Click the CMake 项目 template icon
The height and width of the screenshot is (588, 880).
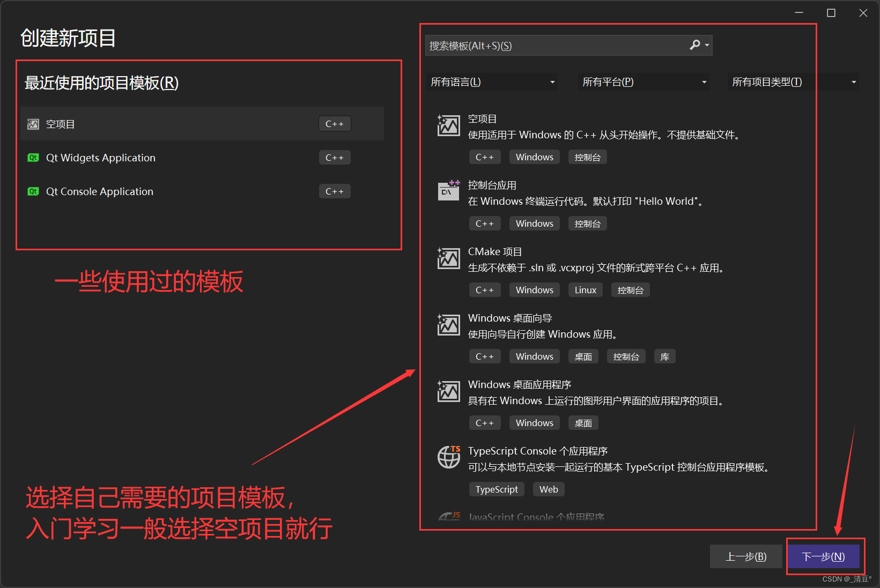tap(448, 258)
